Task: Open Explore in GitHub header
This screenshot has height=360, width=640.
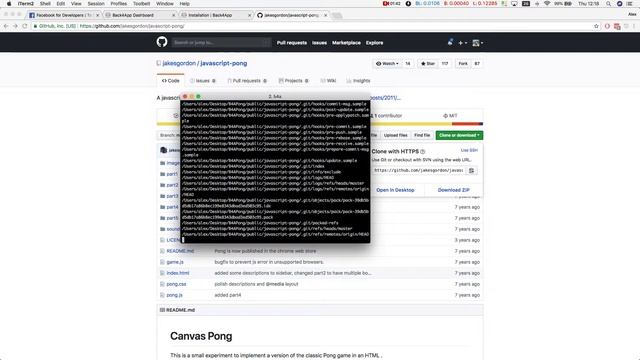Action: tap(374, 43)
